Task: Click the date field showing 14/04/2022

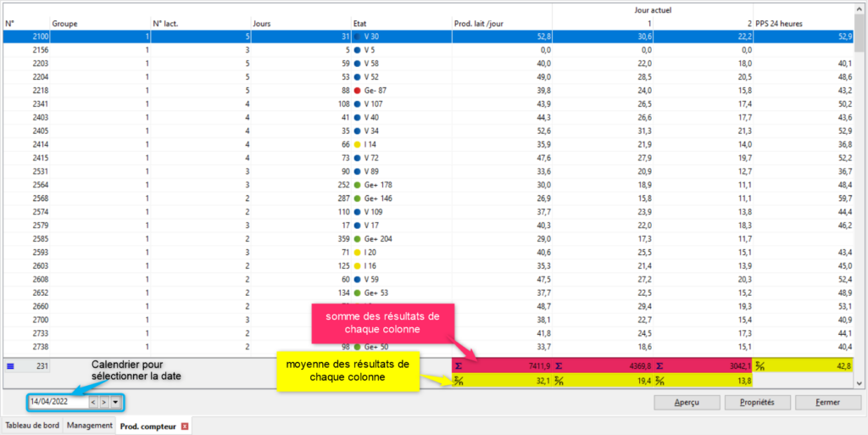Action: pos(57,402)
